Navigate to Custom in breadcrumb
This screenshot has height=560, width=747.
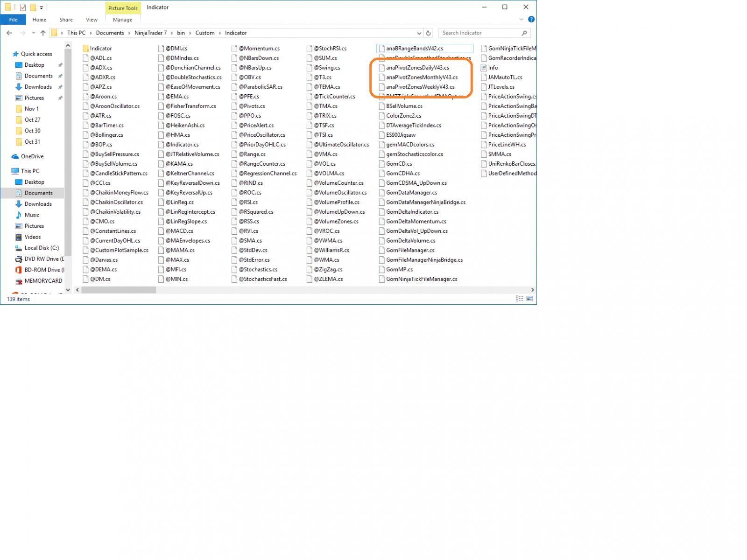click(x=205, y=33)
